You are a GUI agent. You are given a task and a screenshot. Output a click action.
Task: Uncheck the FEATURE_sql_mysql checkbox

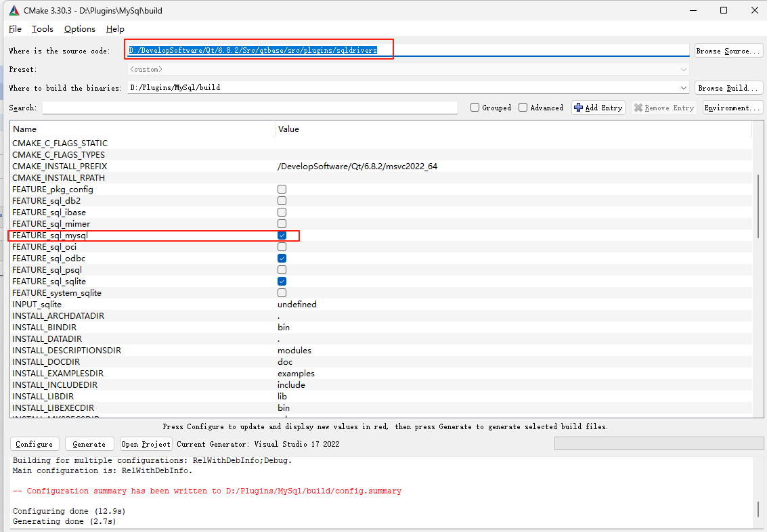(282, 235)
